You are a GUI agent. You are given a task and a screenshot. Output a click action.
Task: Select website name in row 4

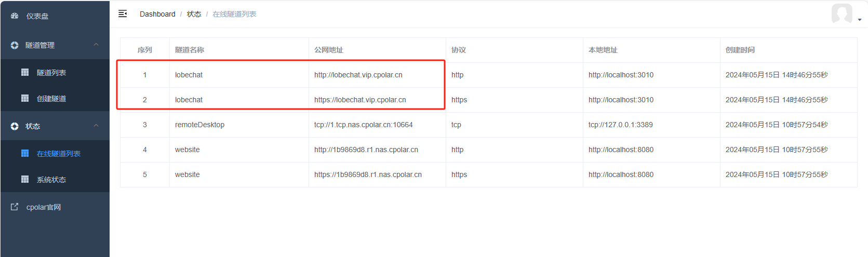point(187,150)
